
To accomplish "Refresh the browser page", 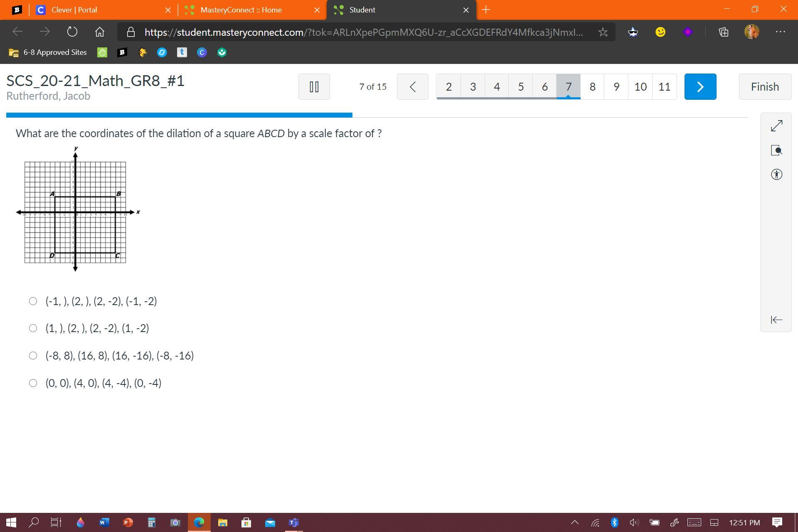I will point(72,32).
